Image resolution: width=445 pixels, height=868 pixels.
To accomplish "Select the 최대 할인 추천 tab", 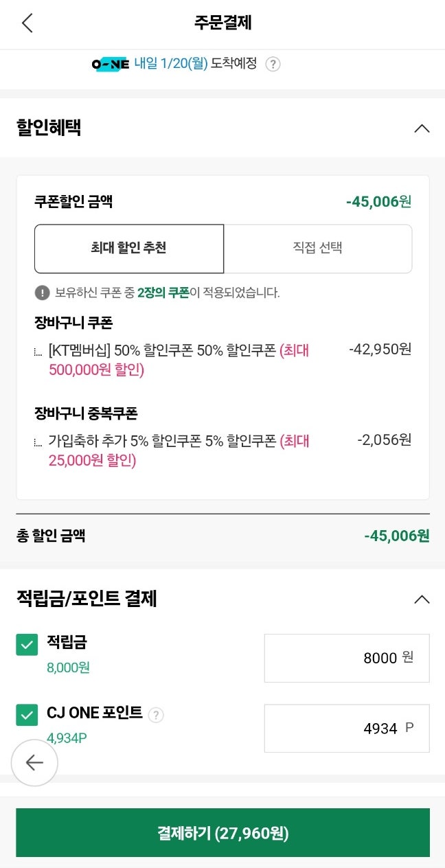I will click(x=129, y=249).
